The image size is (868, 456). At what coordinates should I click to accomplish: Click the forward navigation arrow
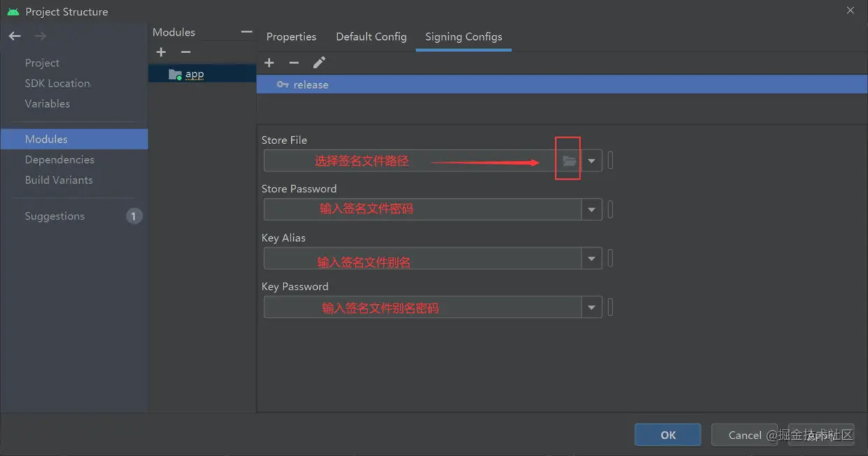41,36
